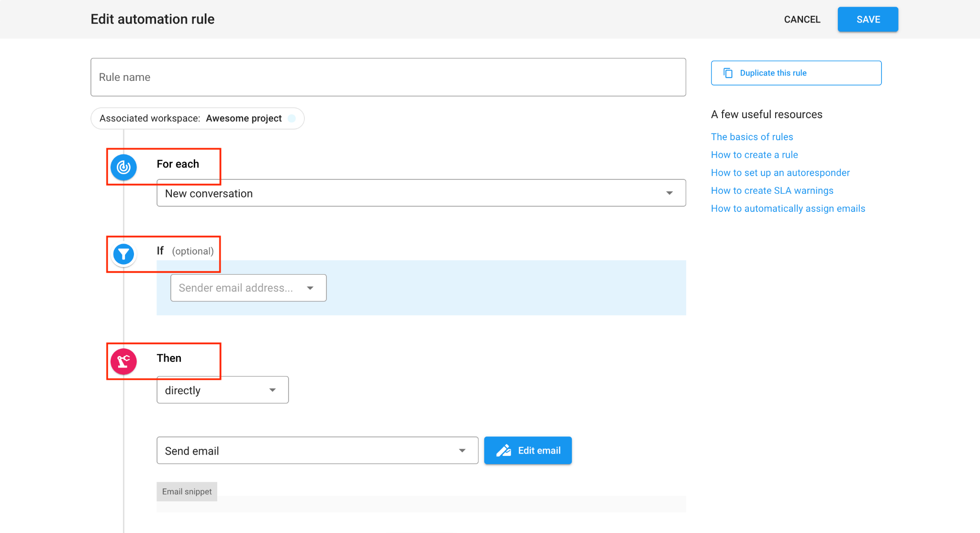
Task: Open the New conversation trigger dropdown
Action: [421, 193]
